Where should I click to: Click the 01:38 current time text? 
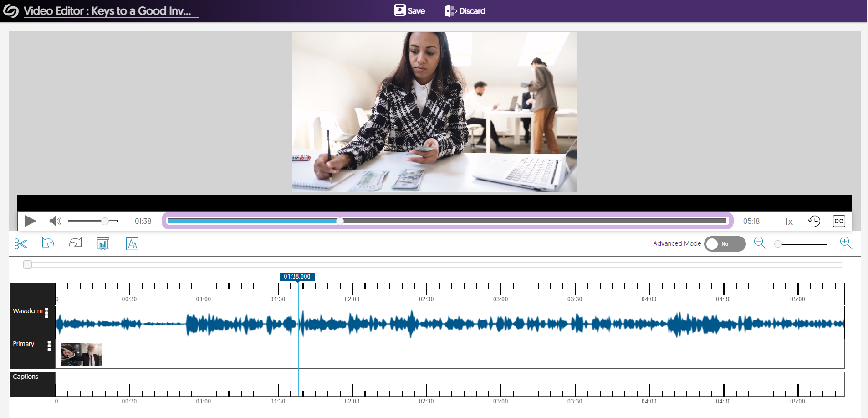143,221
